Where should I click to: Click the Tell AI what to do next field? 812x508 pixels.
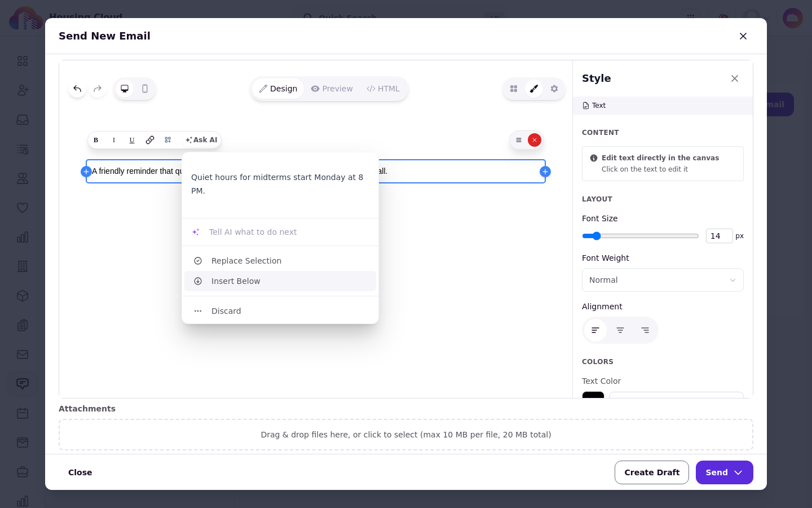(x=280, y=232)
